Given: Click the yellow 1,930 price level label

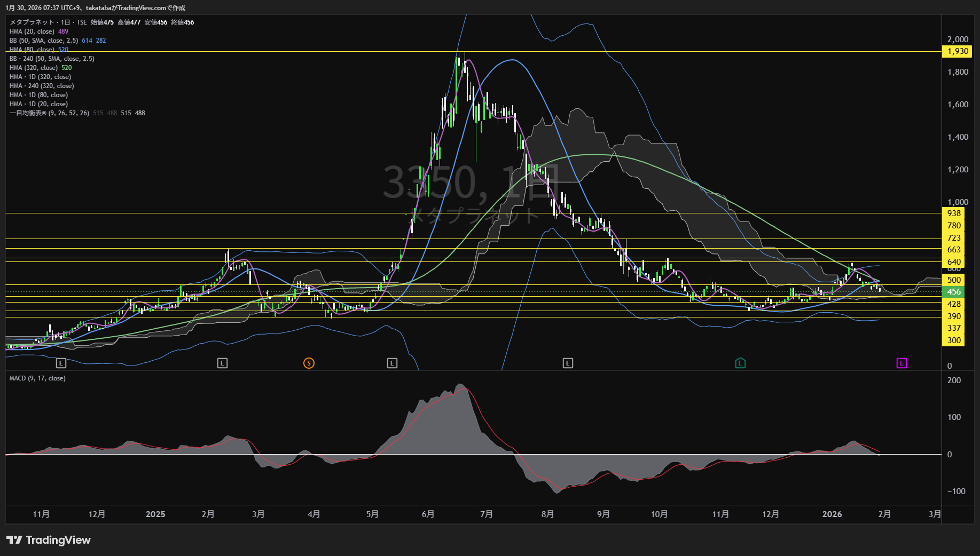Looking at the screenshot, I should click(x=957, y=51).
